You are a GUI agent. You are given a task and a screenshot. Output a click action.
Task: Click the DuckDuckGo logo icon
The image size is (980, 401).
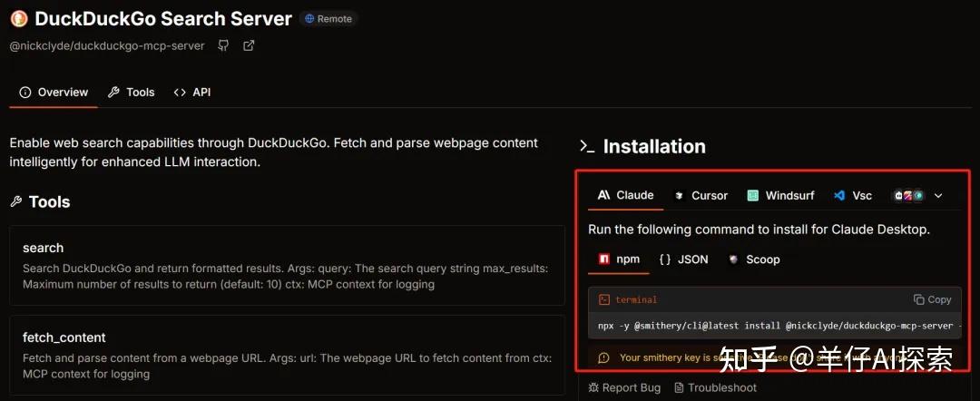click(x=18, y=18)
